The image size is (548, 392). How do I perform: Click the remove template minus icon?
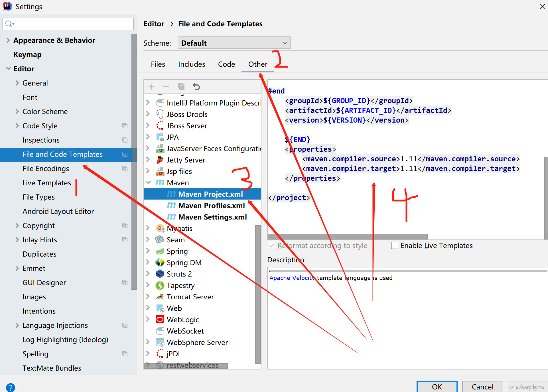coord(166,87)
